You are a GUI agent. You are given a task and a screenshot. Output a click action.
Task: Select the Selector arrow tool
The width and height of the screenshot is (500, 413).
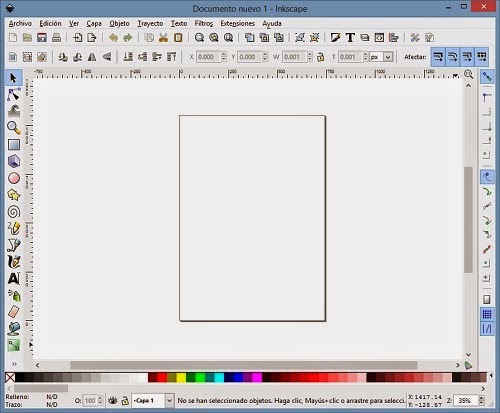pyautogui.click(x=14, y=78)
